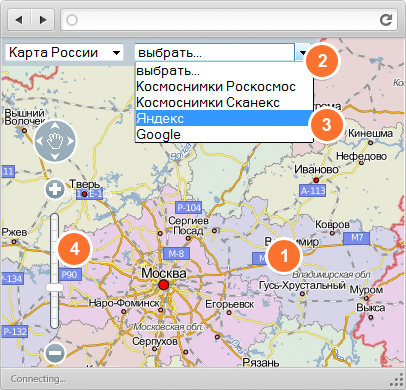Click the Москва red city marker
The height and width of the screenshot is (390, 406).
[x=164, y=285]
